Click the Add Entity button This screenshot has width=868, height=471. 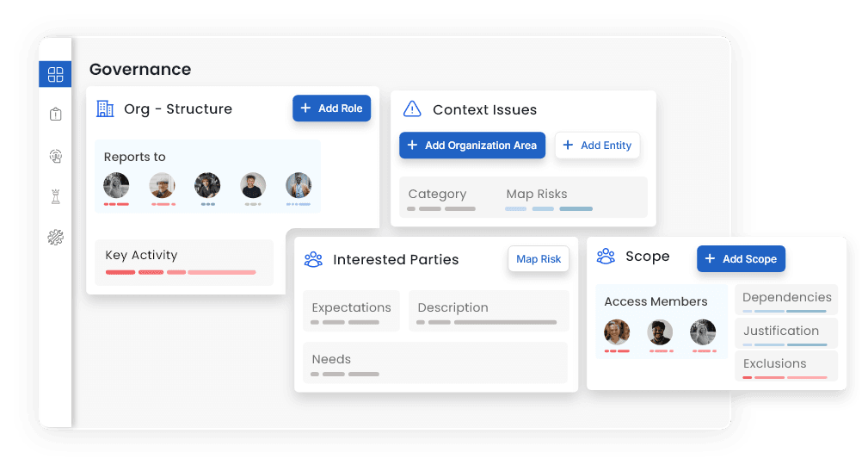click(597, 146)
